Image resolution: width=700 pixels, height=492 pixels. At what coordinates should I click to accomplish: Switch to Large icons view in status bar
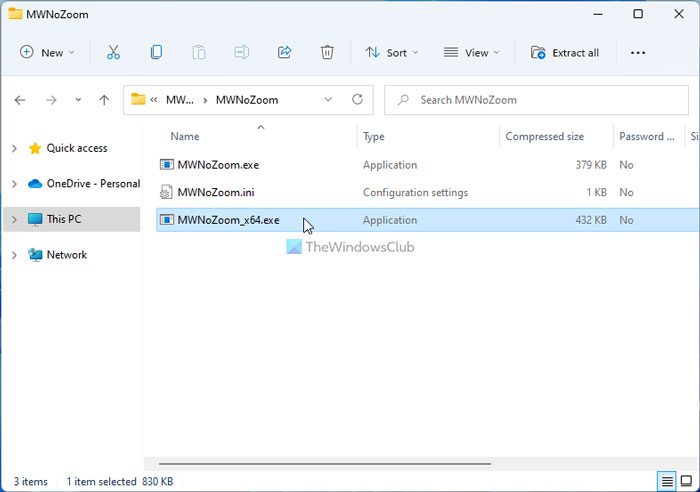pyautogui.click(x=686, y=481)
